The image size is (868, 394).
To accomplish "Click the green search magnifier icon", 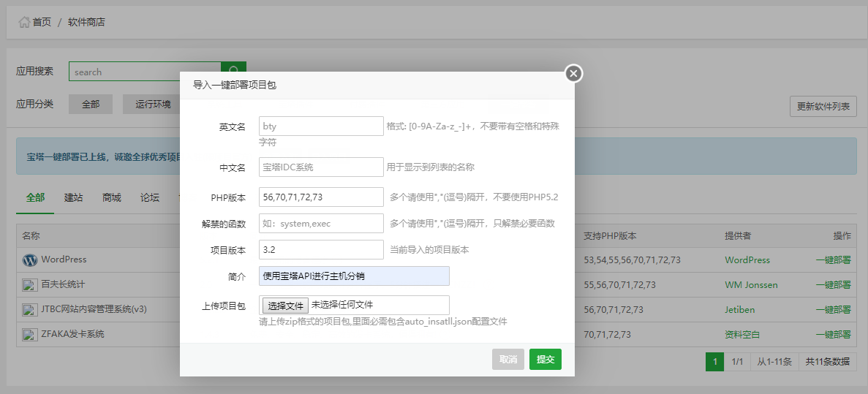I will (x=233, y=72).
